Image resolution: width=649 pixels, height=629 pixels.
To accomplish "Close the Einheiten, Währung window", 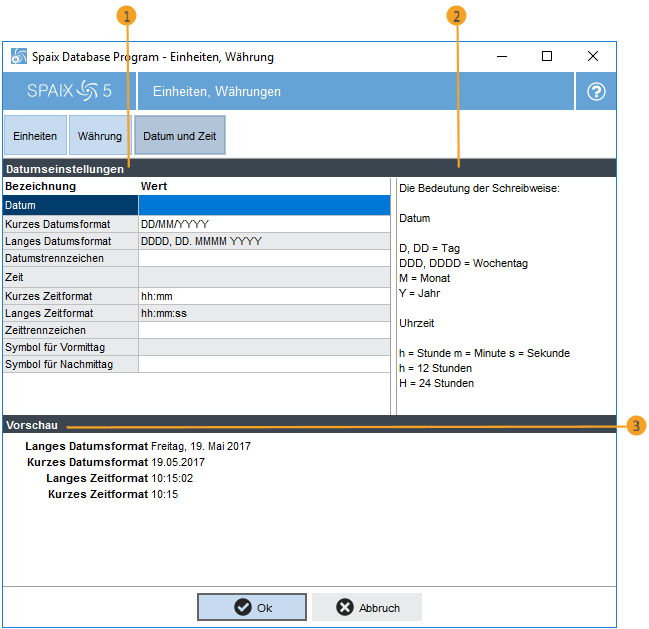I will (593, 56).
